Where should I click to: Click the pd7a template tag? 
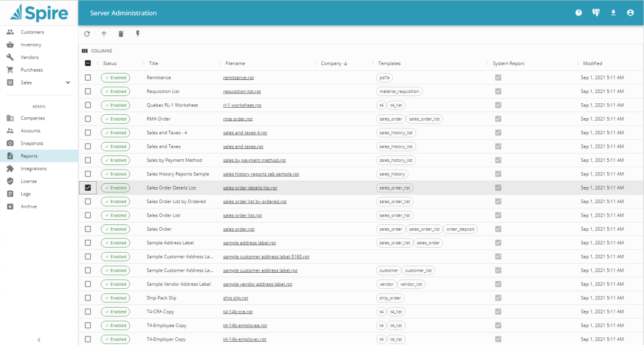[384, 77]
